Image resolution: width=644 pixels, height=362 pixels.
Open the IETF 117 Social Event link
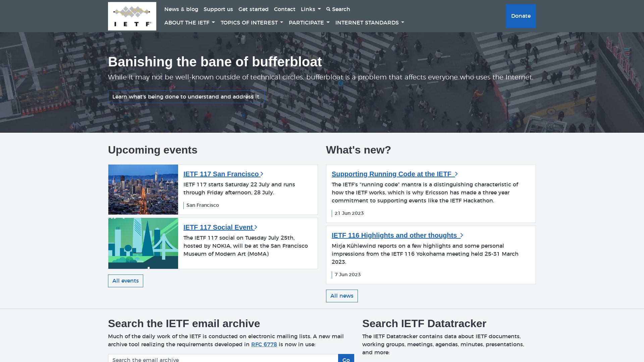220,227
